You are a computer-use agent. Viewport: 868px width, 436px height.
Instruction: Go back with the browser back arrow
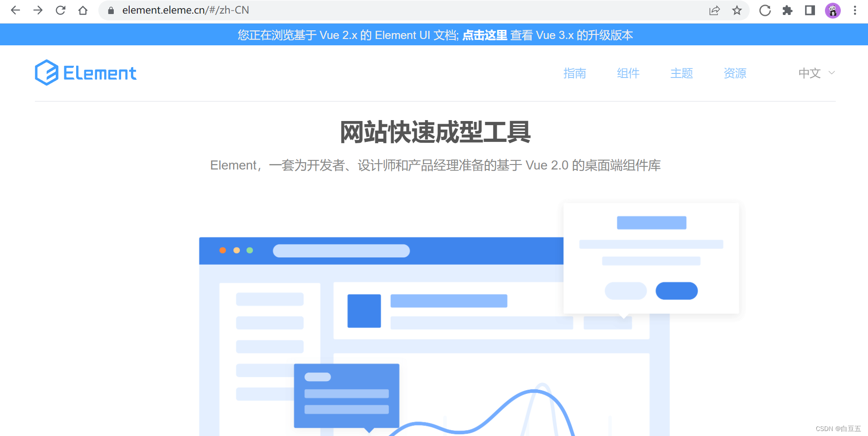pos(15,10)
